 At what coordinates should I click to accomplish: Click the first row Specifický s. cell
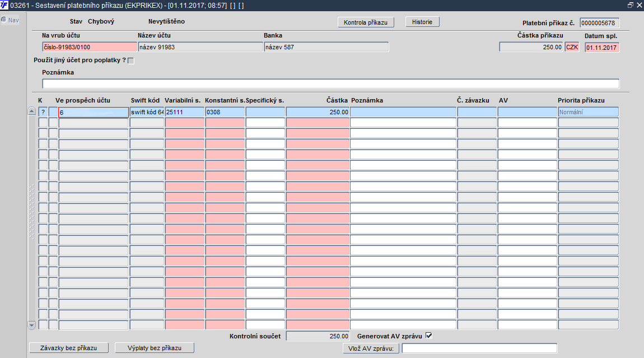pyautogui.click(x=265, y=112)
